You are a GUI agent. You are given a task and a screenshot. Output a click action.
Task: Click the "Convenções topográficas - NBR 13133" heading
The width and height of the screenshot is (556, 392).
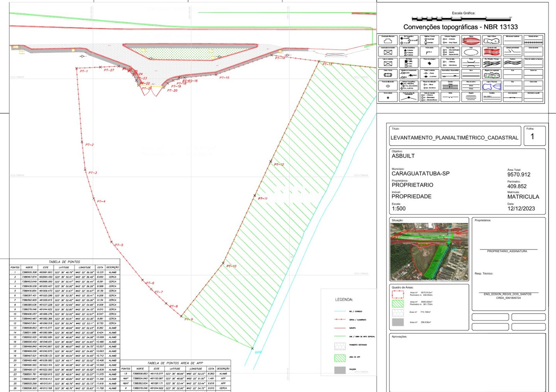pyautogui.click(x=461, y=27)
